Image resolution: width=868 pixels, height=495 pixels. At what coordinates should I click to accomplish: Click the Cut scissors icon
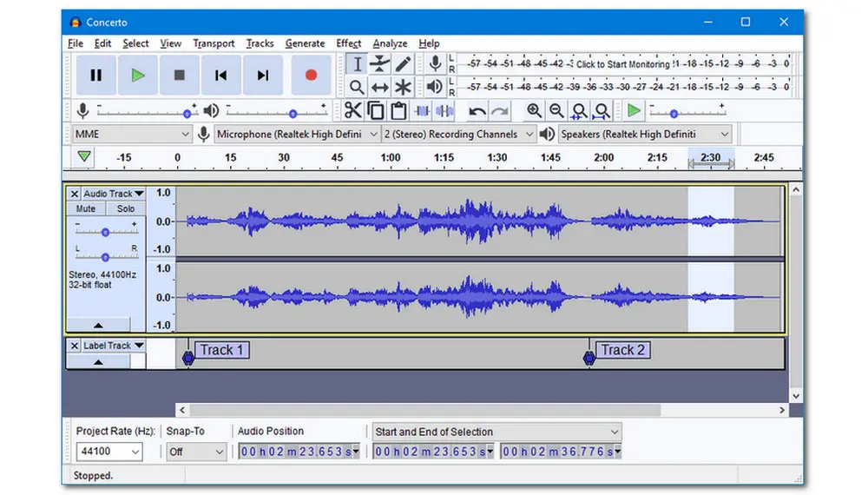click(x=352, y=110)
